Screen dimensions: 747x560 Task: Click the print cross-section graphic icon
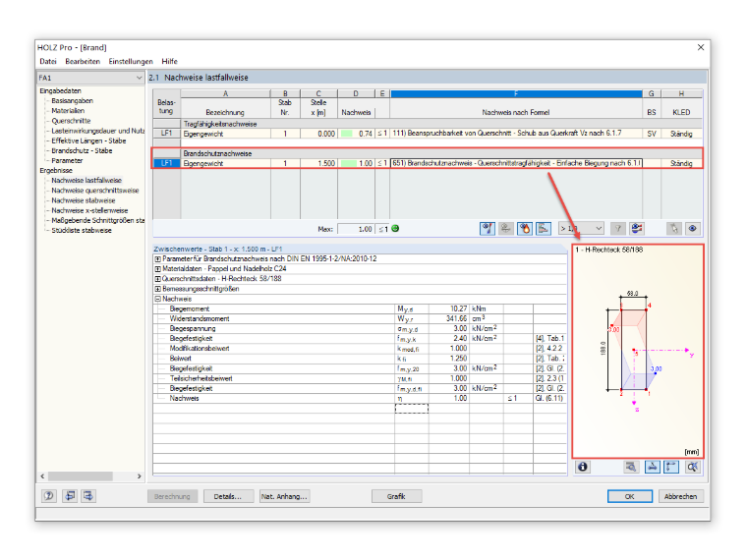[x=631, y=467]
